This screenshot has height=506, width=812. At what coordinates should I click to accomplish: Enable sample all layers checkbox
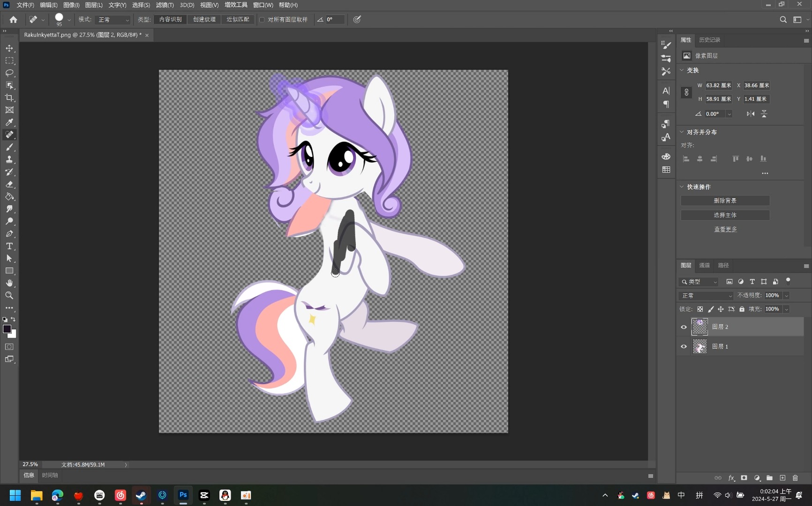click(x=262, y=20)
